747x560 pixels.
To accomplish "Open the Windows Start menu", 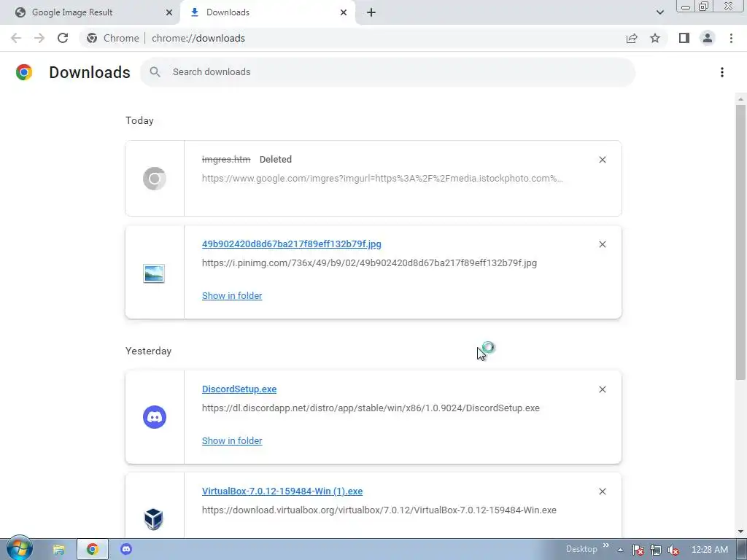I will coord(20,548).
